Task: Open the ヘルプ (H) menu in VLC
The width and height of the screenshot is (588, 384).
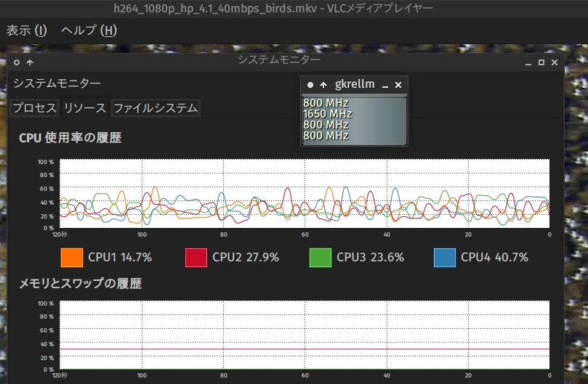Action: pos(89,30)
